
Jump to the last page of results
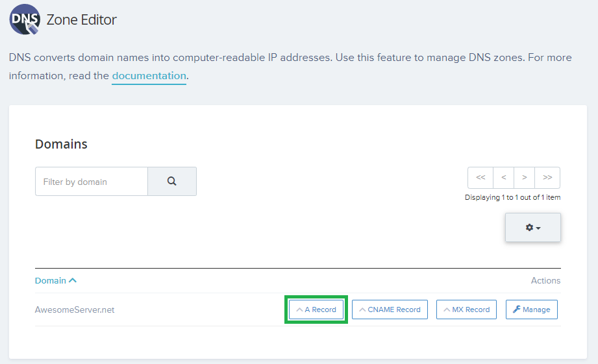(547, 178)
